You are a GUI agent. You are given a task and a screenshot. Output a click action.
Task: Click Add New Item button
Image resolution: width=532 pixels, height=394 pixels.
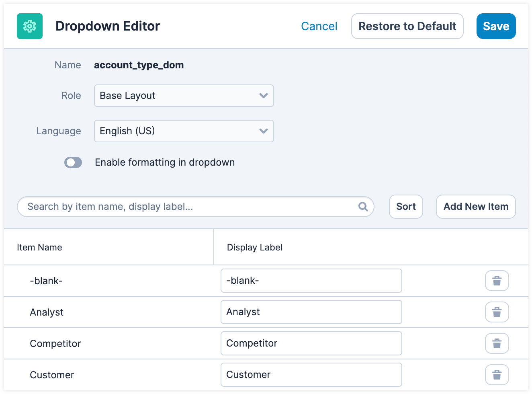pos(476,207)
